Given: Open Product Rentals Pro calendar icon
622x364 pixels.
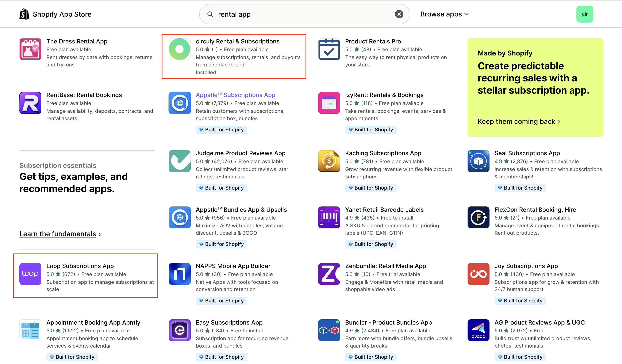Looking at the screenshot, I should coord(329,49).
